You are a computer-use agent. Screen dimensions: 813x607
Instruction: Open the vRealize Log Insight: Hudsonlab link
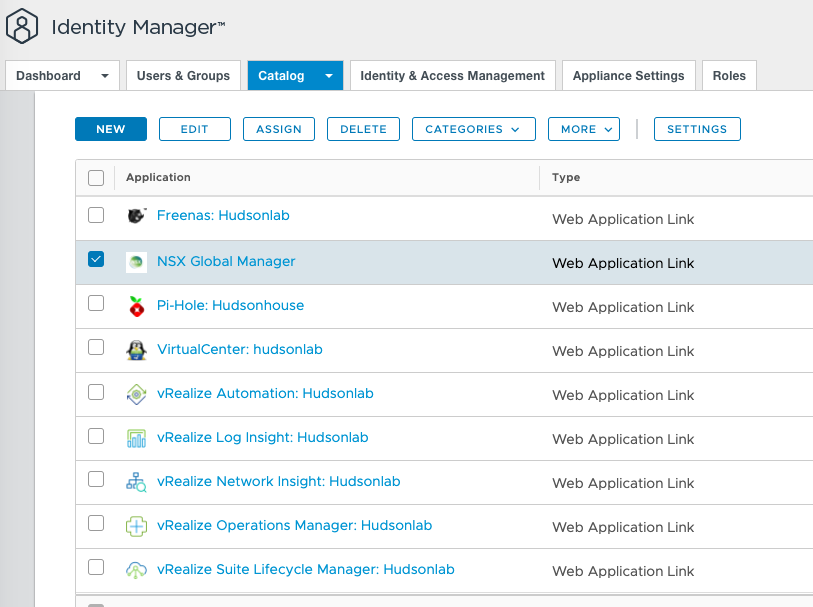coord(262,437)
